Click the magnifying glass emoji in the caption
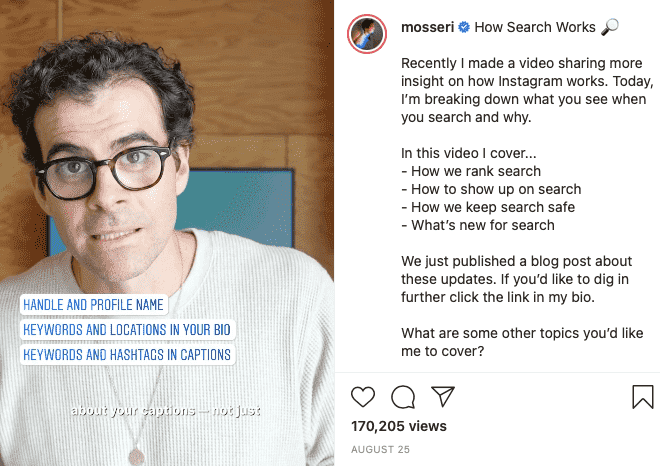The image size is (660, 466). 609,27
